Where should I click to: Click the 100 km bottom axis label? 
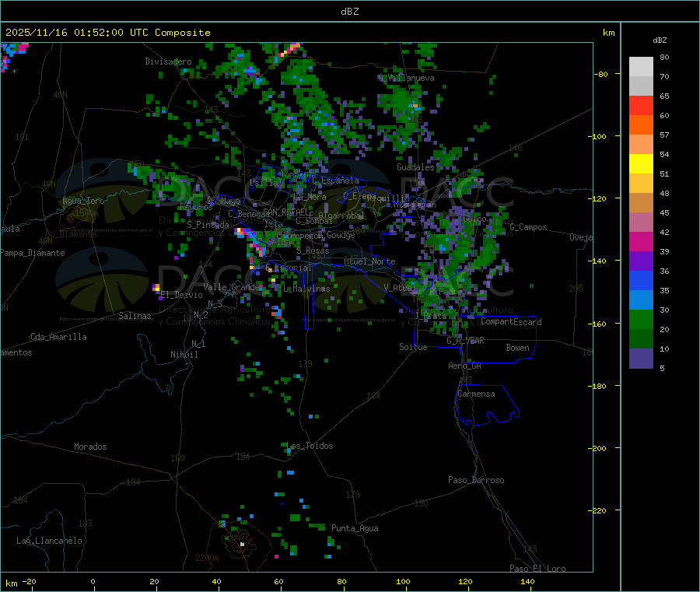(403, 581)
